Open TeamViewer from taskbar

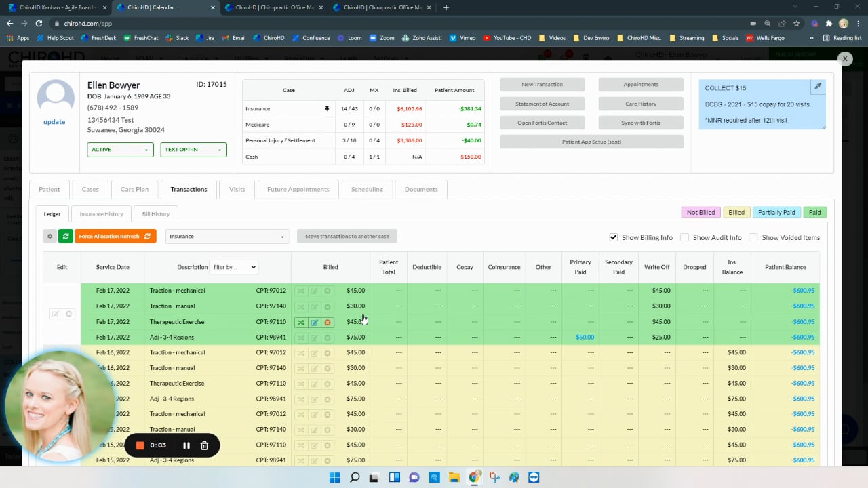click(534, 477)
